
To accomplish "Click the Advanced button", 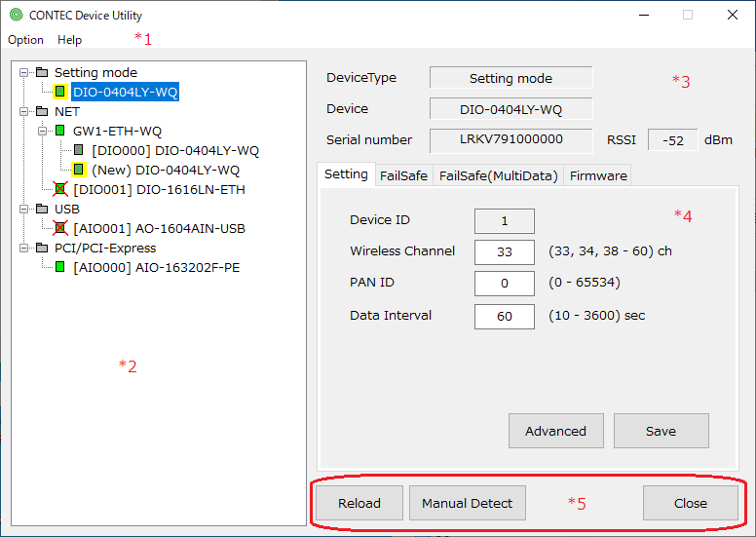I will [x=556, y=431].
